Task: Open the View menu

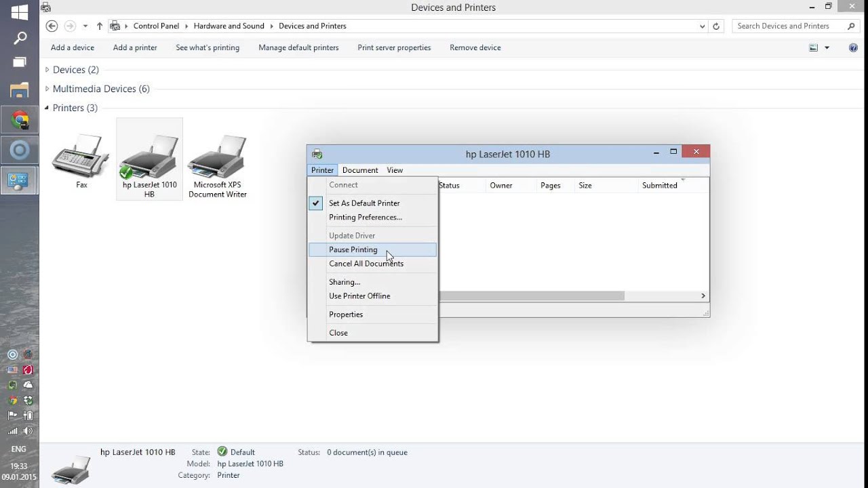Action: click(x=395, y=170)
